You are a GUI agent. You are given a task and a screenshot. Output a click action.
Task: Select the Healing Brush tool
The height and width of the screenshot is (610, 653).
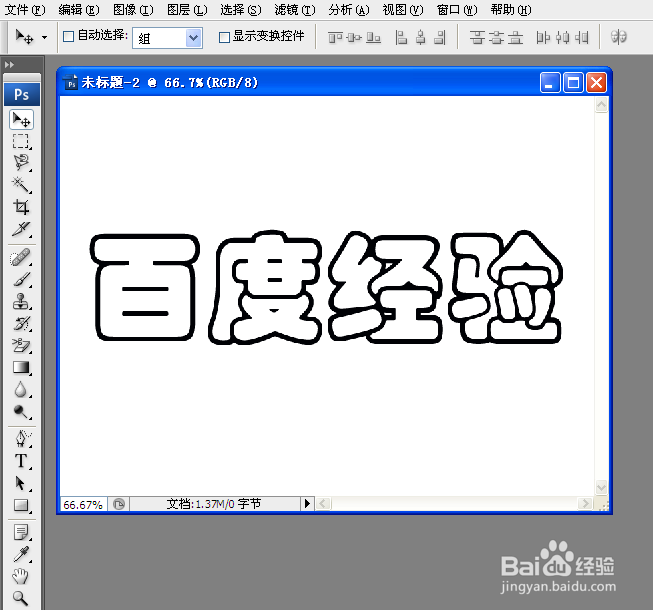[20, 258]
